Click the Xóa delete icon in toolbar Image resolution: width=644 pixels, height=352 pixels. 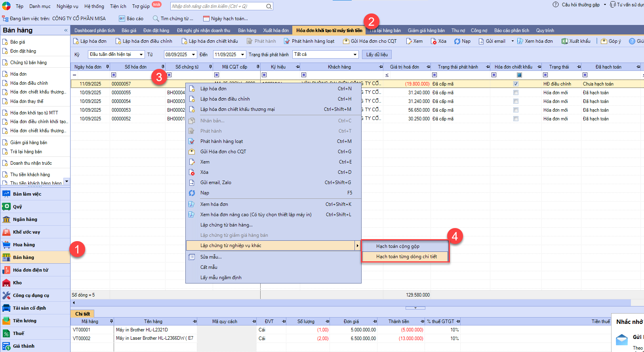[x=434, y=41]
